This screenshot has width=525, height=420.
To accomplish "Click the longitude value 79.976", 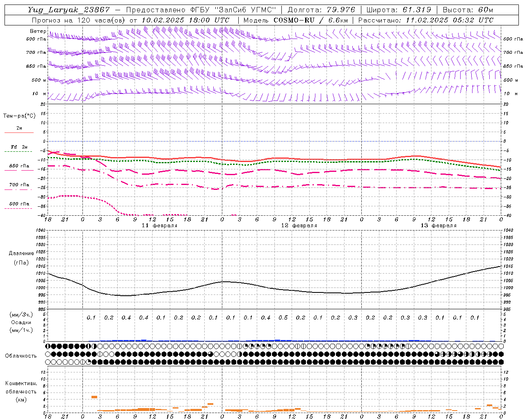I will [341, 10].
